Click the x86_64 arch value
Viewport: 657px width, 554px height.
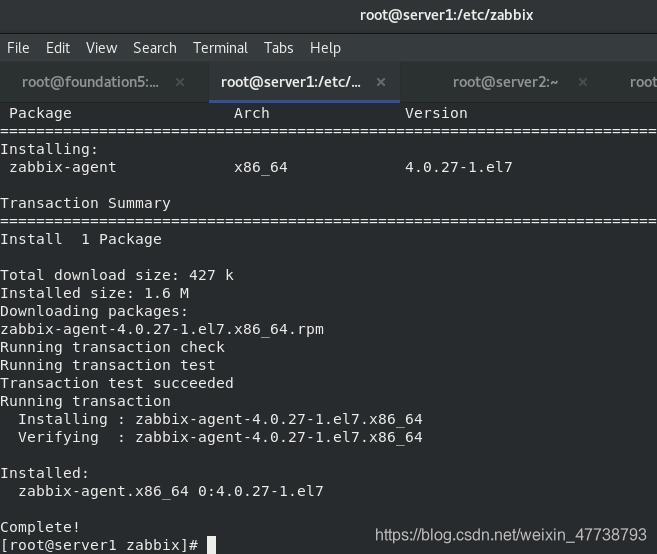(x=261, y=167)
